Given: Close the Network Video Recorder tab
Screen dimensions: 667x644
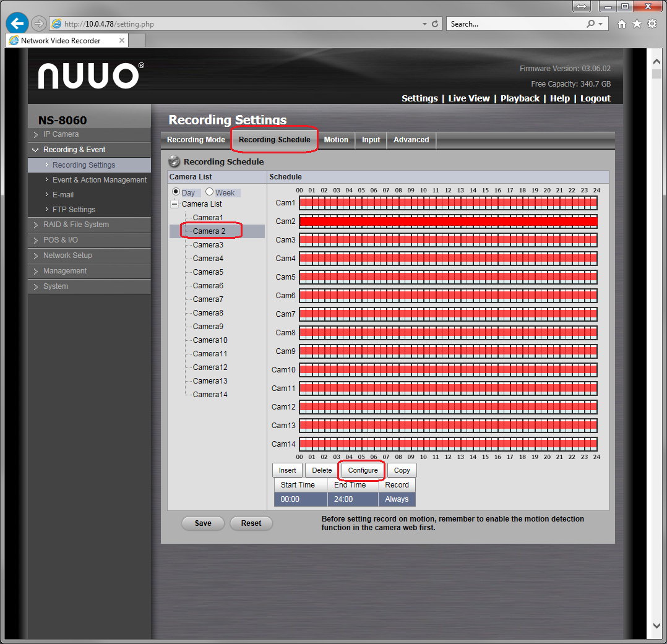Looking at the screenshot, I should click(x=122, y=41).
